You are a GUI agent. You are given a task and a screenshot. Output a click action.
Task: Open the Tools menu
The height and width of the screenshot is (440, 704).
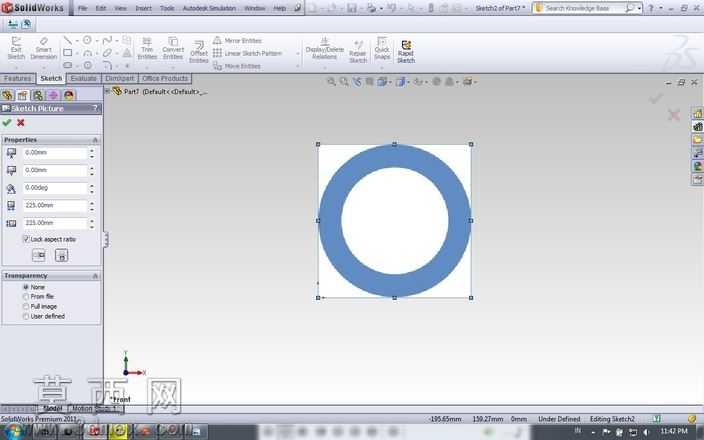tap(167, 8)
